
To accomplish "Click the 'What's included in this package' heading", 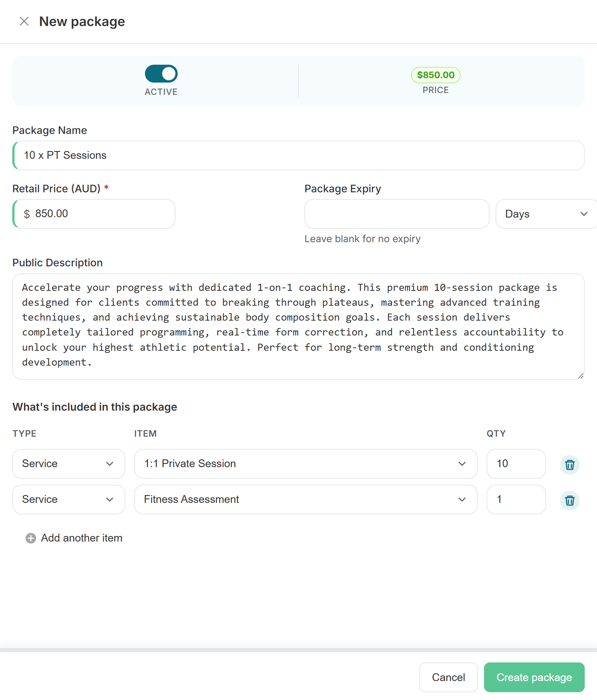I will coord(95,407).
